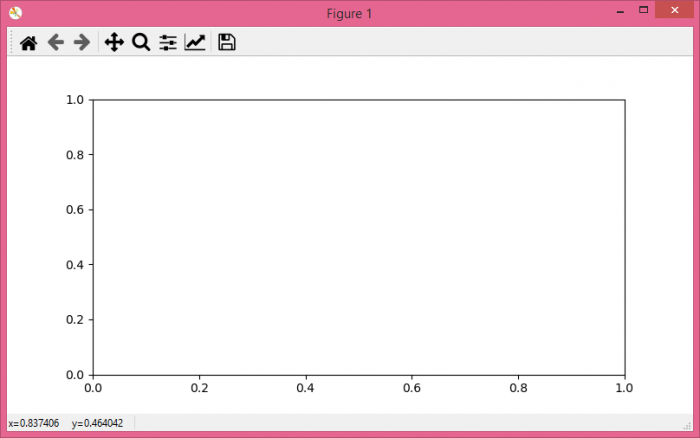Activate the Pan axes tool
The width and height of the screenshot is (700, 438).
point(114,42)
